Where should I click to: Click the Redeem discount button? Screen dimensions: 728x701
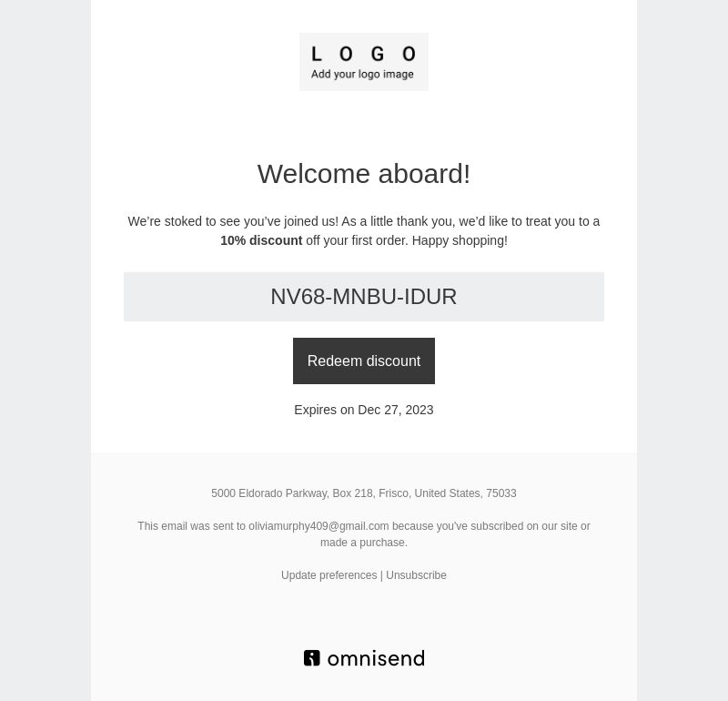(363, 361)
